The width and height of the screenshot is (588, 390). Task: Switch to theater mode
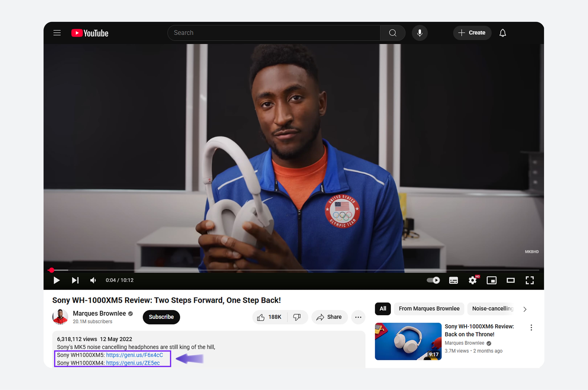tap(511, 280)
